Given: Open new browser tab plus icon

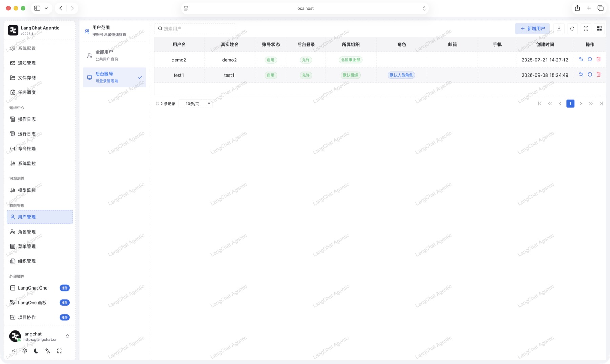Looking at the screenshot, I should tap(589, 8).
